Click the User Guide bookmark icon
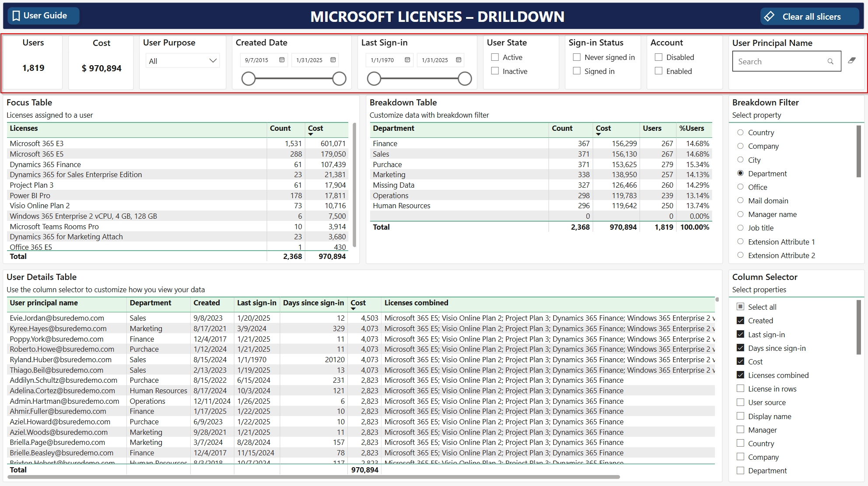Image resolution: width=868 pixels, height=486 pixels. (16, 16)
